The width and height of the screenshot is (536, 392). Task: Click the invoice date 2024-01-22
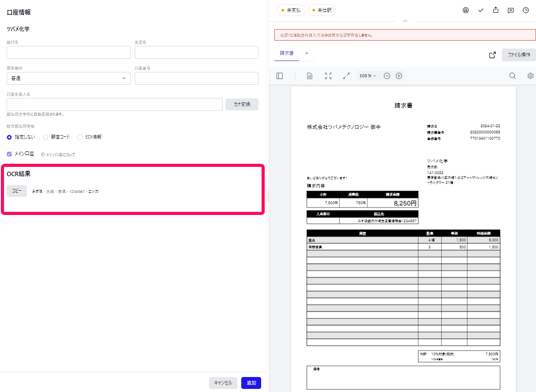click(x=490, y=126)
